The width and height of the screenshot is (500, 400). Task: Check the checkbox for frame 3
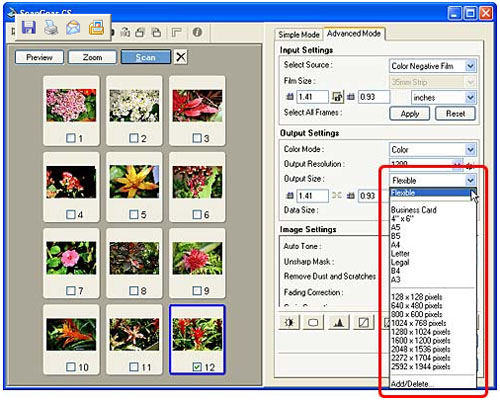click(x=197, y=138)
